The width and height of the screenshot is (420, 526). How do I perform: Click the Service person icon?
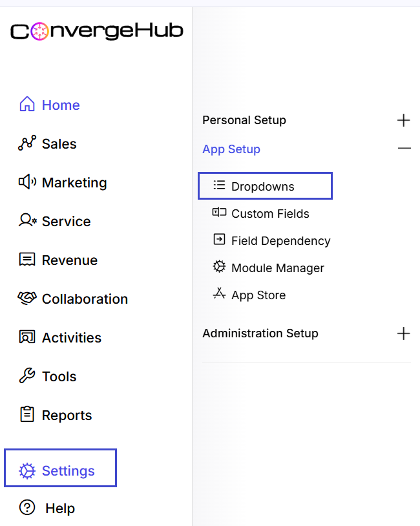pyautogui.click(x=27, y=221)
